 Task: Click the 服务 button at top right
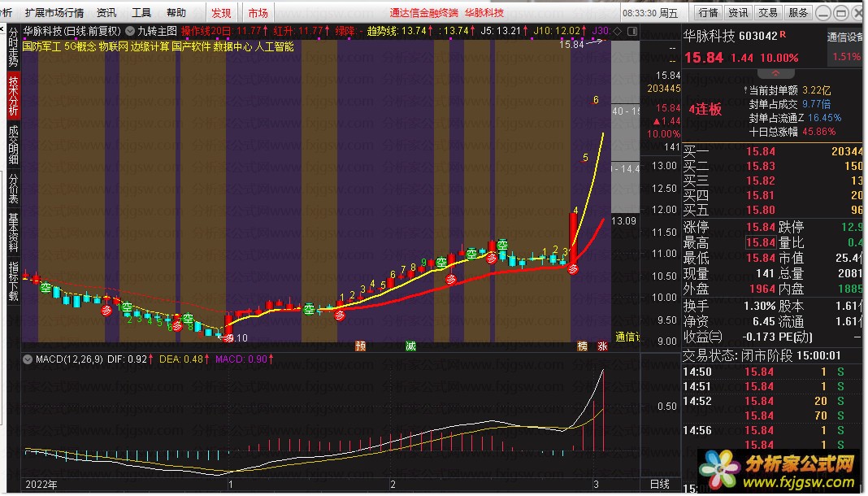point(797,12)
